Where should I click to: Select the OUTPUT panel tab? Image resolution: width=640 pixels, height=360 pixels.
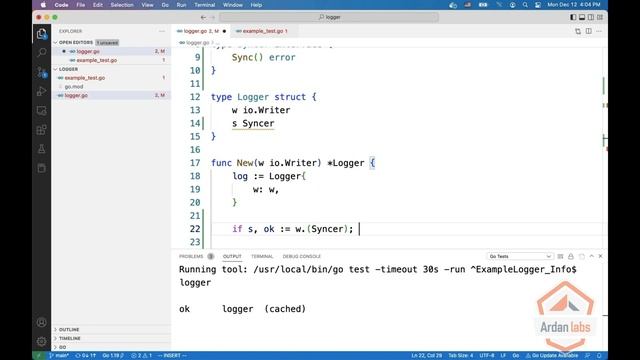point(232,256)
